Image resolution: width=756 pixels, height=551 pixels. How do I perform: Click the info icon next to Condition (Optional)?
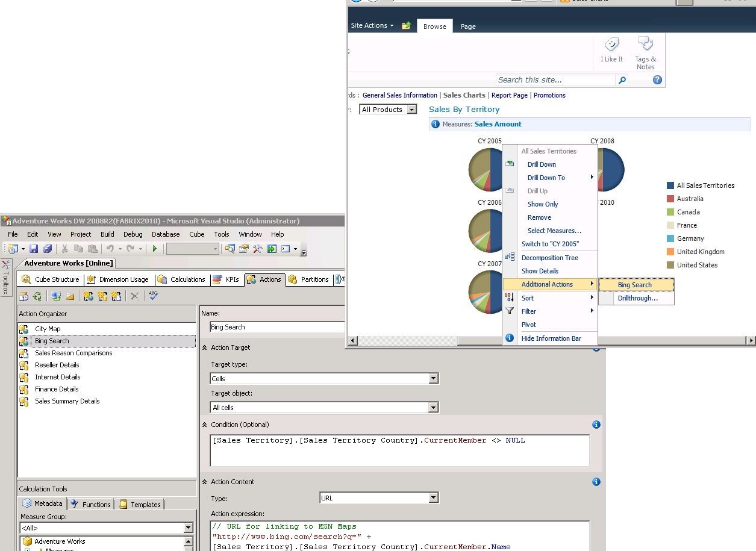(596, 425)
